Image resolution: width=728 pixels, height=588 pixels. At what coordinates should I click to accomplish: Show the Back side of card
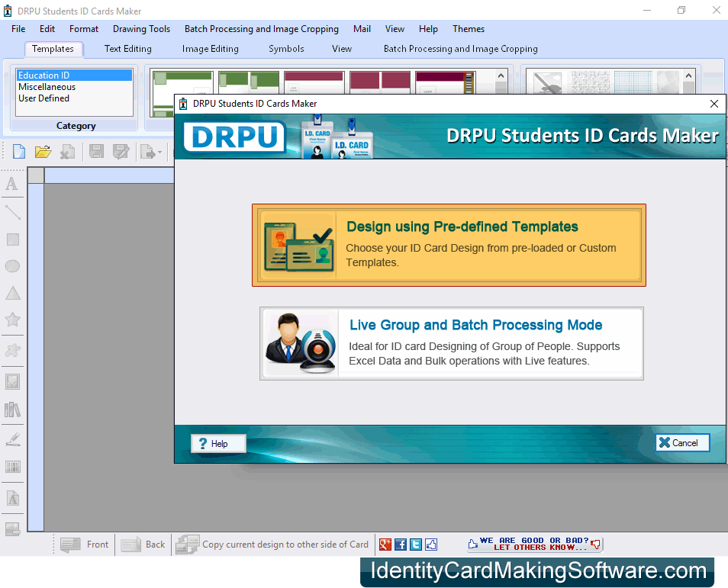[x=143, y=545]
